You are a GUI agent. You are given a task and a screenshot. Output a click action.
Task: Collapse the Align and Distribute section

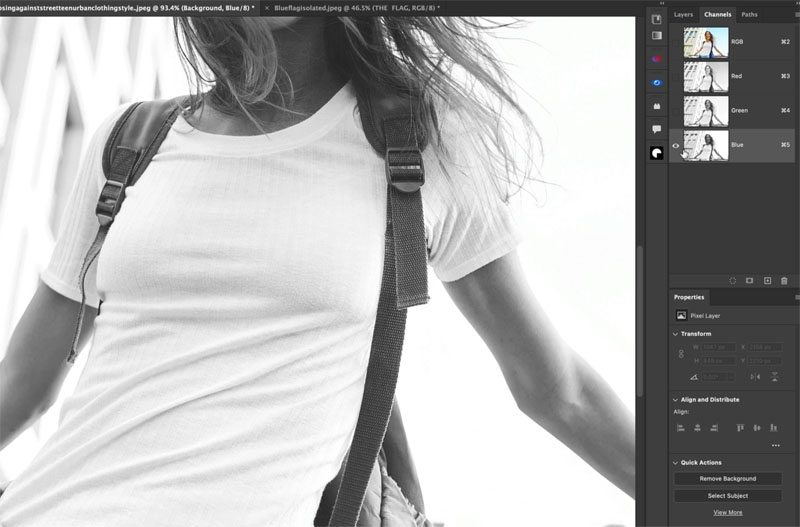coord(675,399)
